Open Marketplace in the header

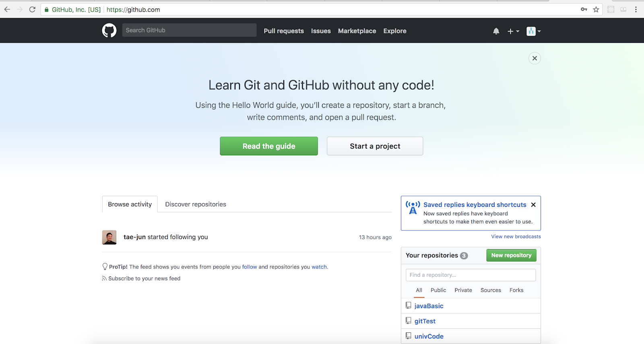click(x=357, y=31)
